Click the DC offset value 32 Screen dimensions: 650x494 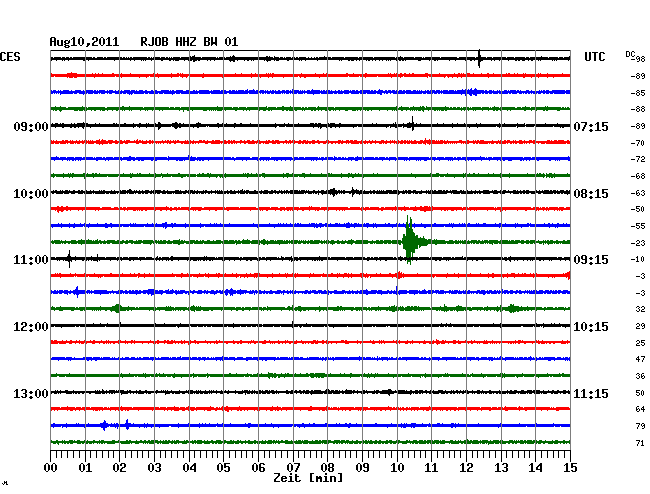(640, 309)
